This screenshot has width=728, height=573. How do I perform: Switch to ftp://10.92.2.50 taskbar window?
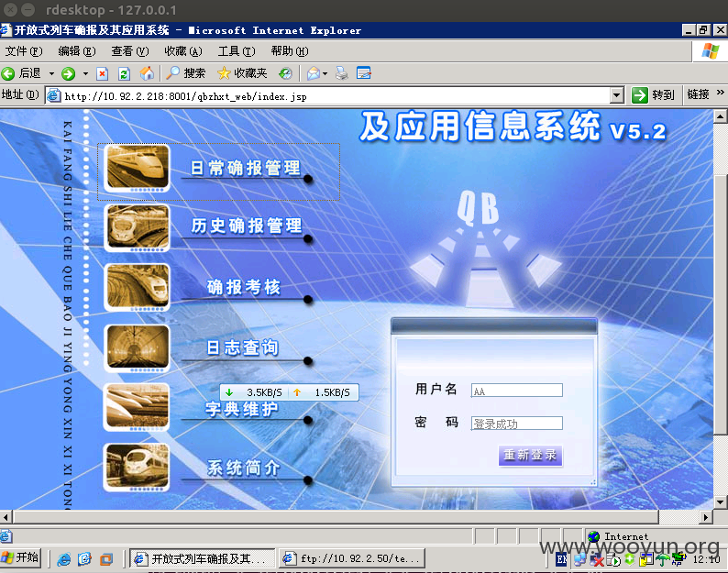(352, 558)
